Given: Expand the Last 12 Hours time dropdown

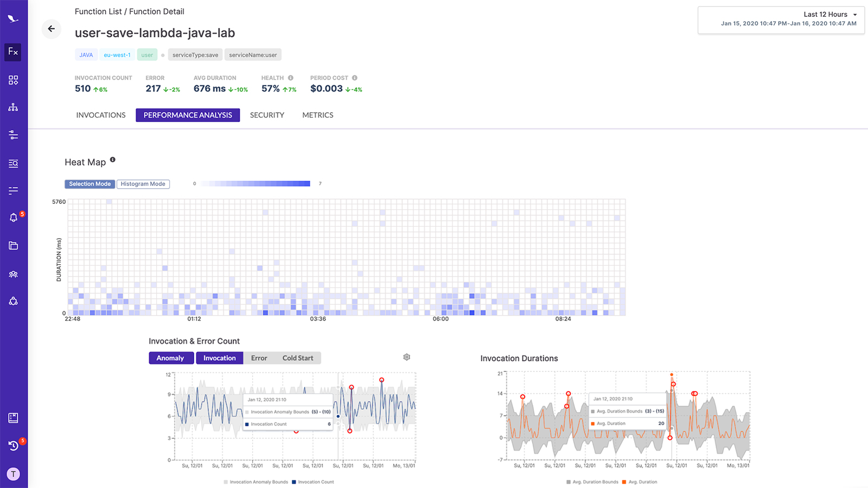Looking at the screenshot, I should click(x=781, y=20).
